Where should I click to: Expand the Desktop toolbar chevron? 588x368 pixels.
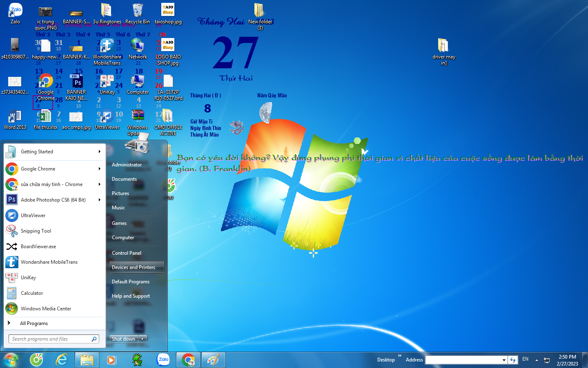pos(400,356)
